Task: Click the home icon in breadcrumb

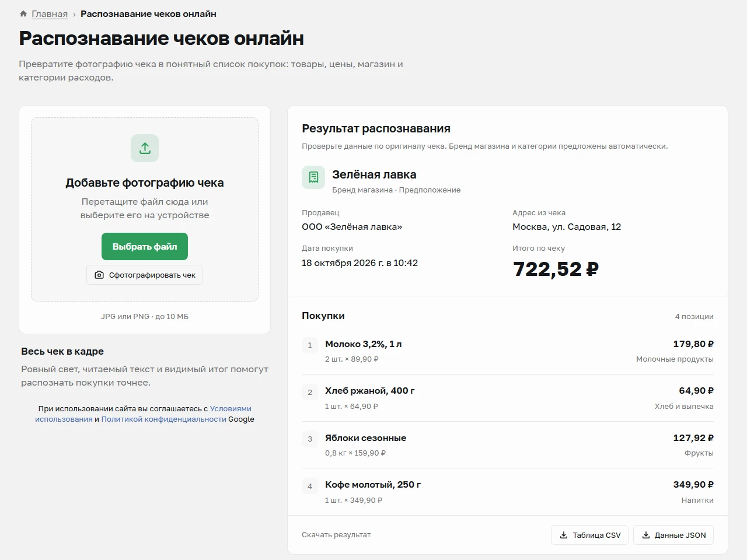Action: 23,13
